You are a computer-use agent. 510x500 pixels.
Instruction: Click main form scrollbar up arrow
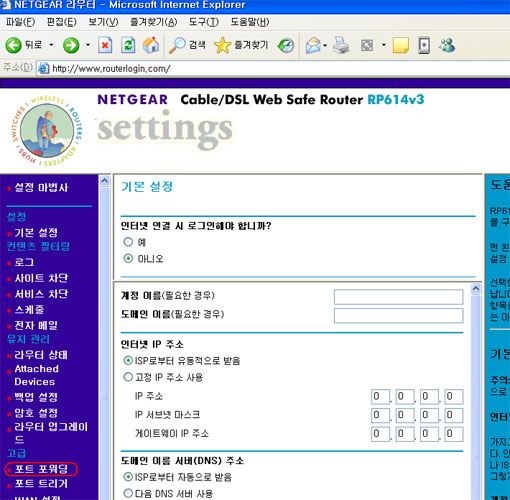click(x=476, y=289)
